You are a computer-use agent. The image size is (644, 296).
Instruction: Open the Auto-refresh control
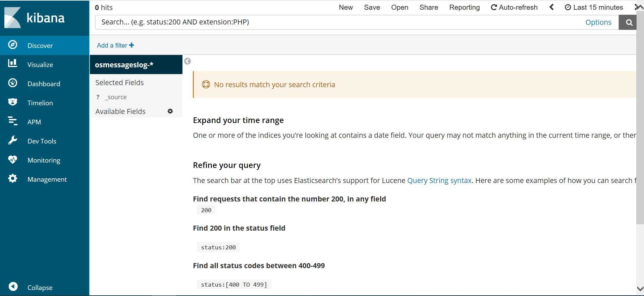point(514,7)
